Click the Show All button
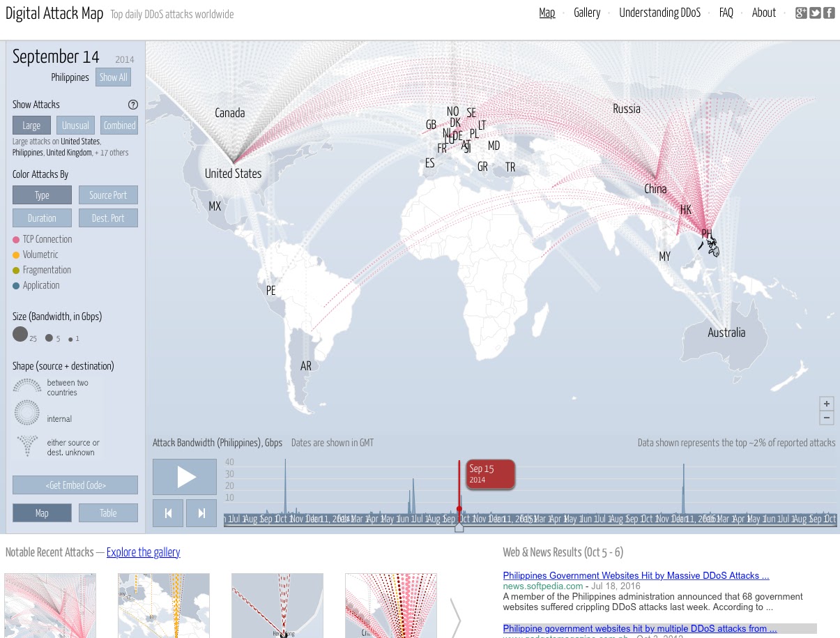 click(113, 77)
